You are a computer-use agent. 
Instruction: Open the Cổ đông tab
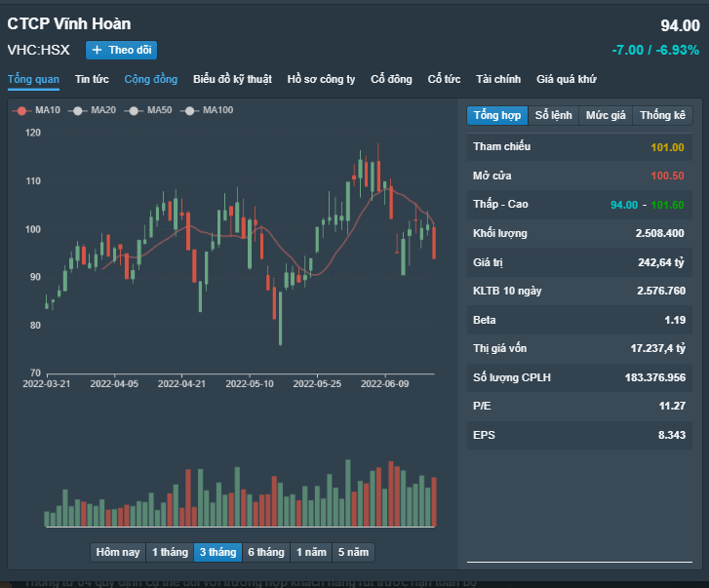(391, 79)
